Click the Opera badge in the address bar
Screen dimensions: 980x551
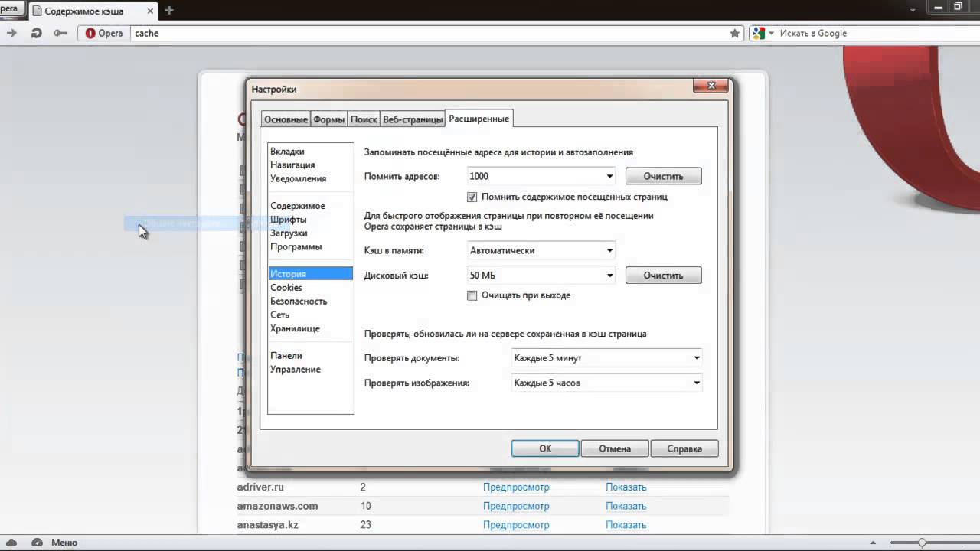pyautogui.click(x=104, y=33)
